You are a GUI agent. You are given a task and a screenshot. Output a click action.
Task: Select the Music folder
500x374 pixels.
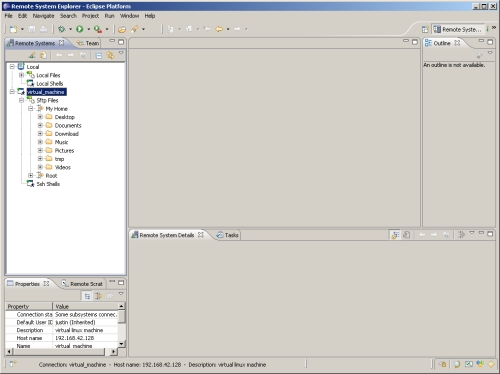pos(61,142)
